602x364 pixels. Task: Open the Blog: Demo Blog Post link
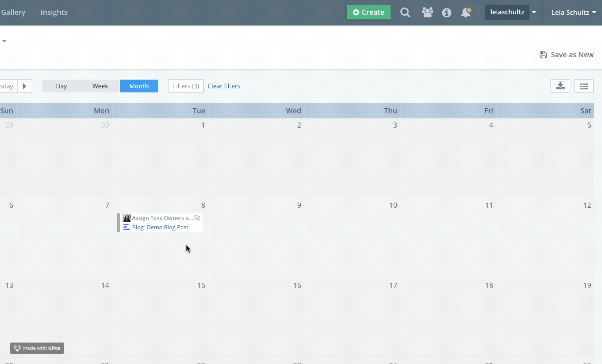160,227
